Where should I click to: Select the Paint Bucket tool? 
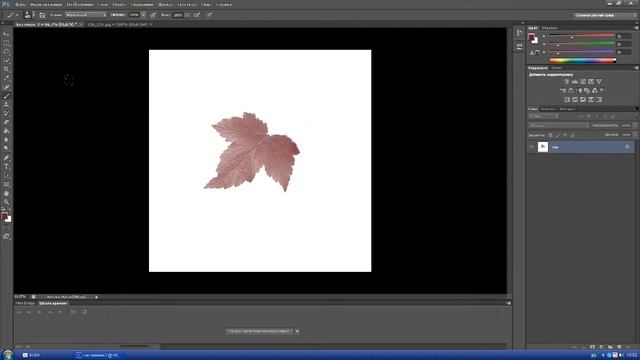(x=6, y=131)
